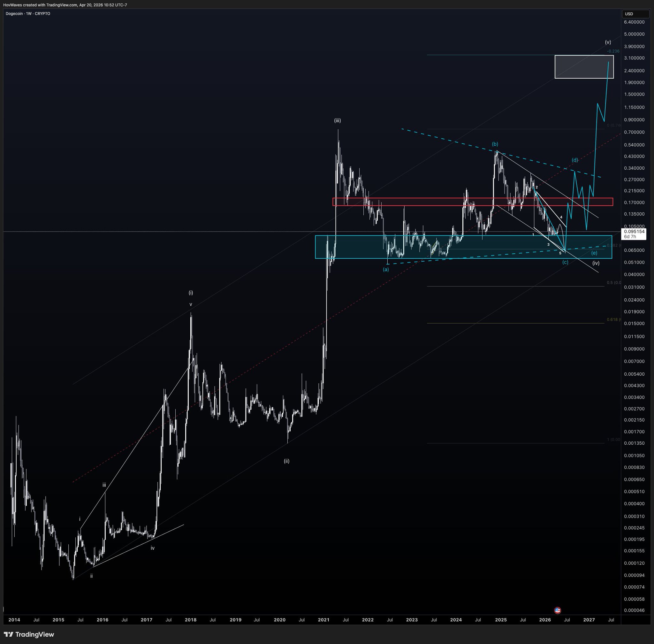Click the cyan (b) wave label

pyautogui.click(x=495, y=144)
